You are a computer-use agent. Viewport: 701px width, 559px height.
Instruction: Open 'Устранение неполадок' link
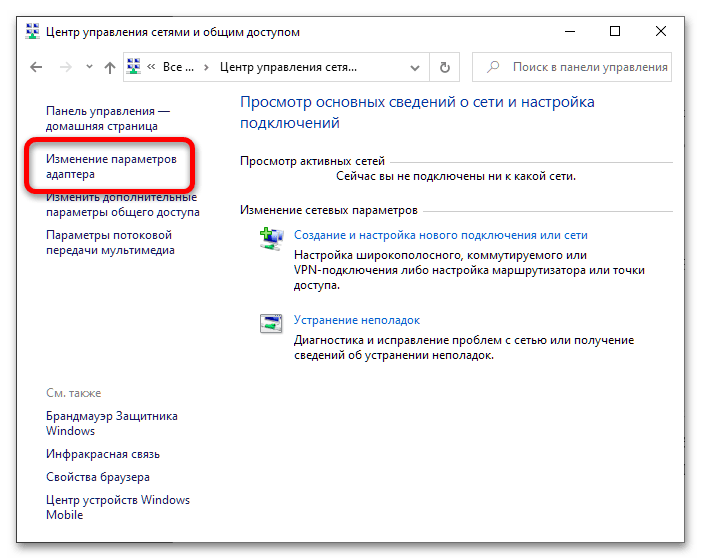point(357,320)
